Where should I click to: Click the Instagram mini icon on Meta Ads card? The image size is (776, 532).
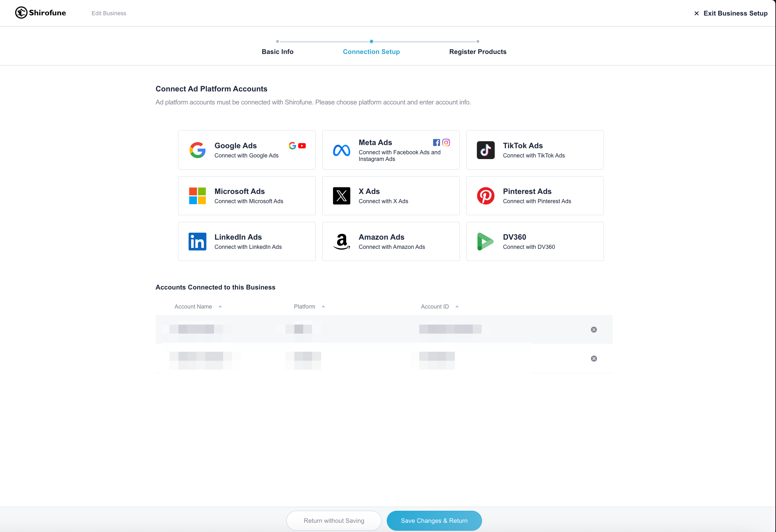pos(446,143)
